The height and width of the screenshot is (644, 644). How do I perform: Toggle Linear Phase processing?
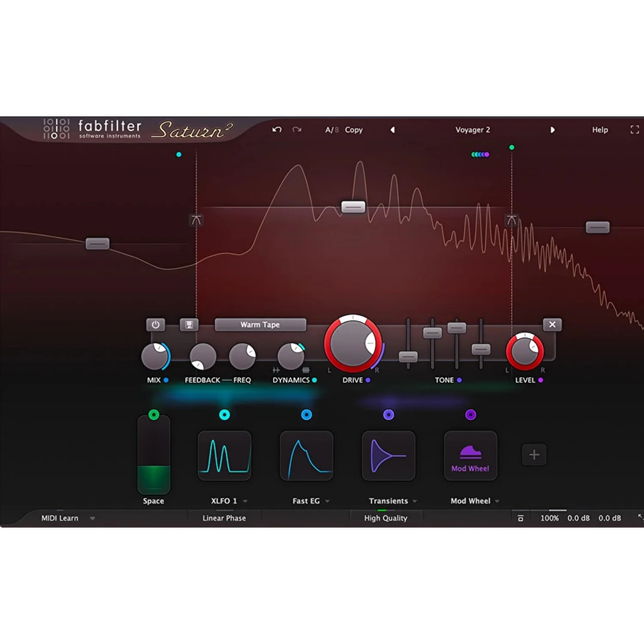[224, 518]
